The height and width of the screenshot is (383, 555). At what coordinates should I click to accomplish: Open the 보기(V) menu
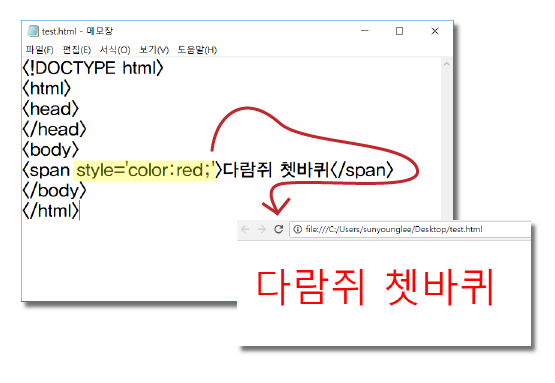pyautogui.click(x=154, y=50)
